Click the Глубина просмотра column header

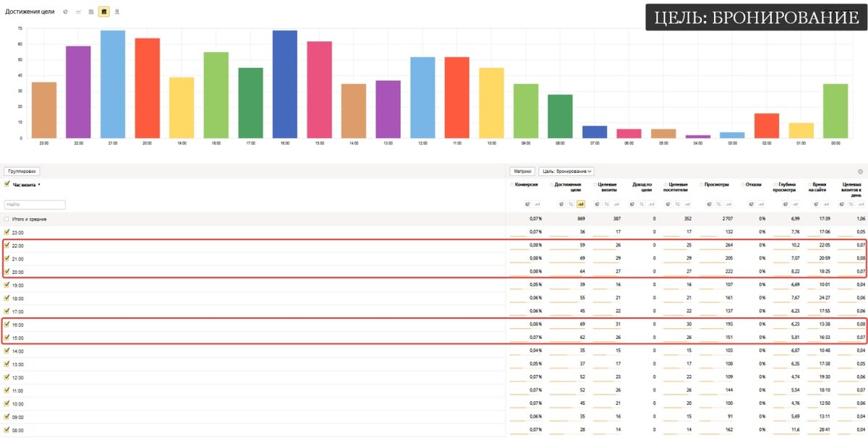pos(784,187)
